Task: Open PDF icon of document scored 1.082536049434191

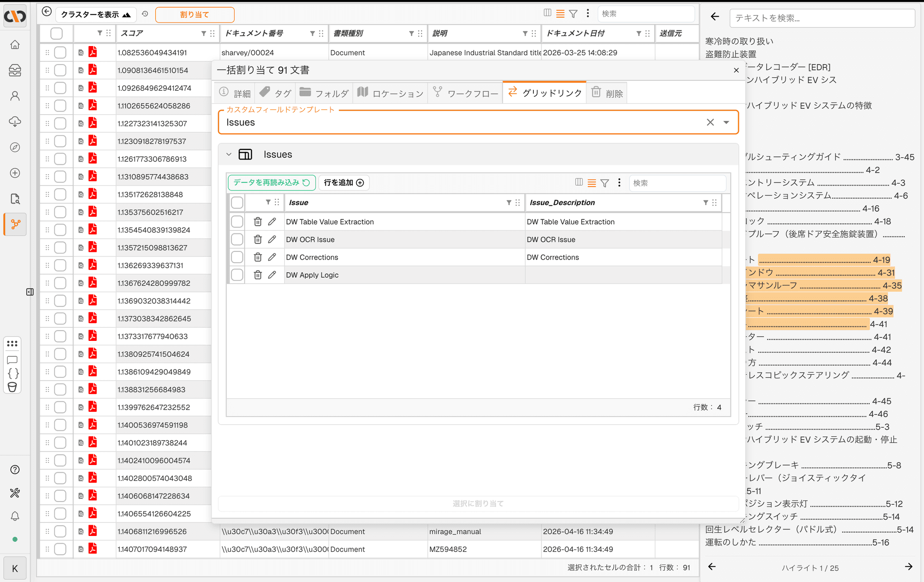Action: tap(92, 52)
